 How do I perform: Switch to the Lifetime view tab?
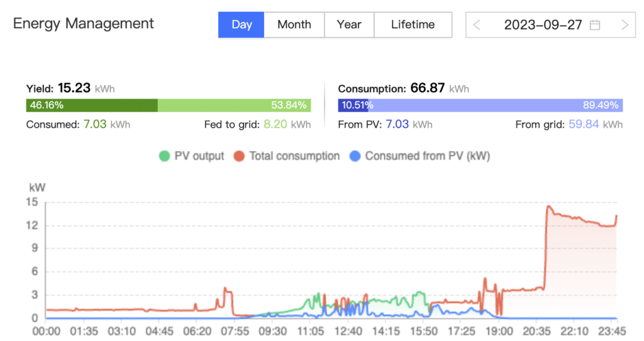(413, 25)
